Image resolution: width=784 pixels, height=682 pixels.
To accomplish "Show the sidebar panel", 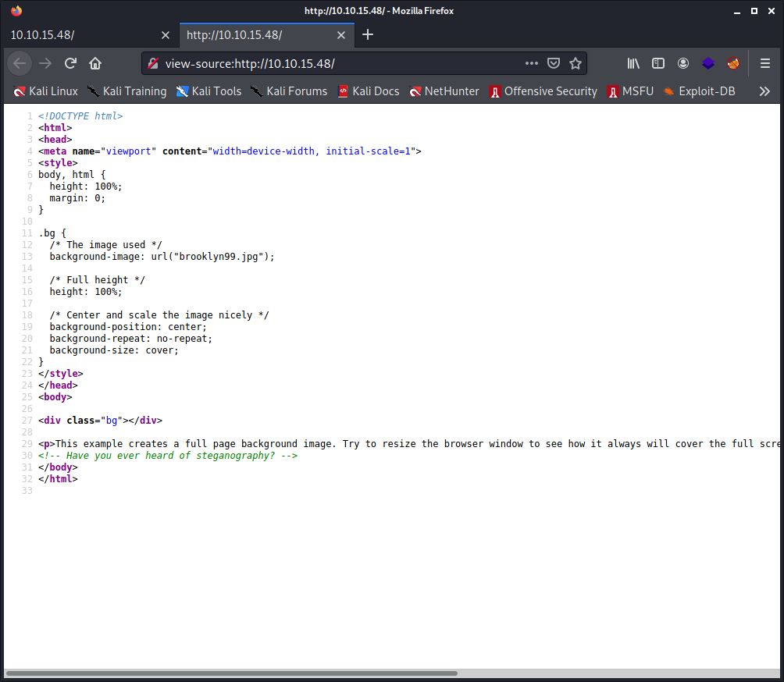I will tap(658, 63).
